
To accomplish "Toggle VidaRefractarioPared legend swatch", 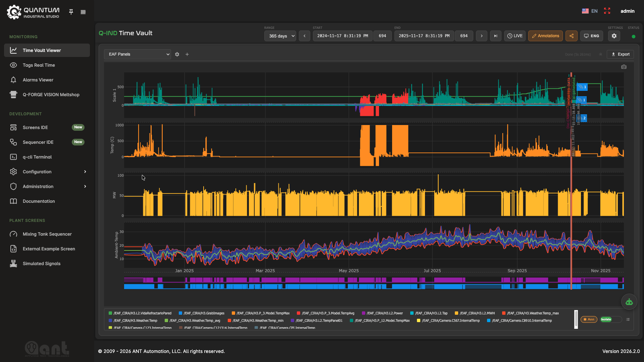I will (x=110, y=313).
